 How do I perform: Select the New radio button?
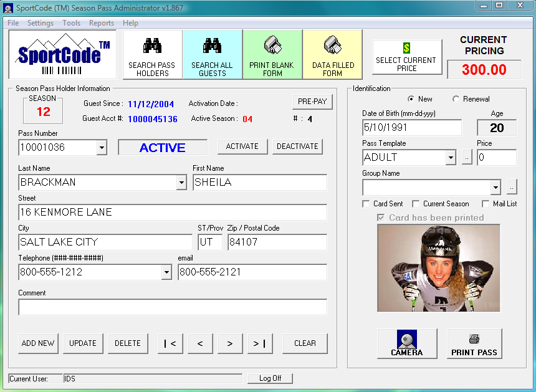(411, 98)
